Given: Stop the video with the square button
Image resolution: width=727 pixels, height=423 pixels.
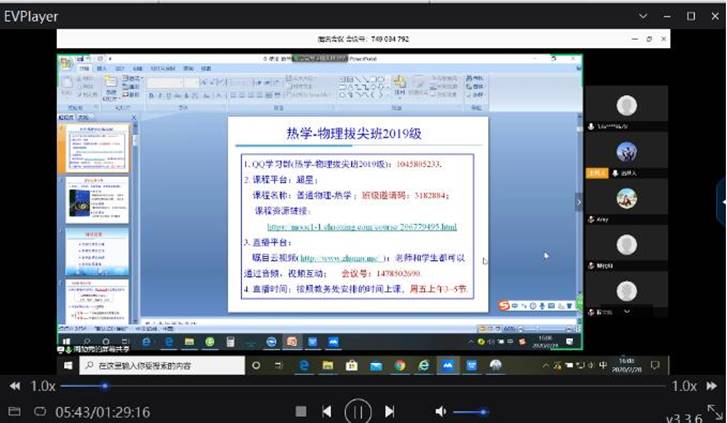Looking at the screenshot, I should (301, 411).
